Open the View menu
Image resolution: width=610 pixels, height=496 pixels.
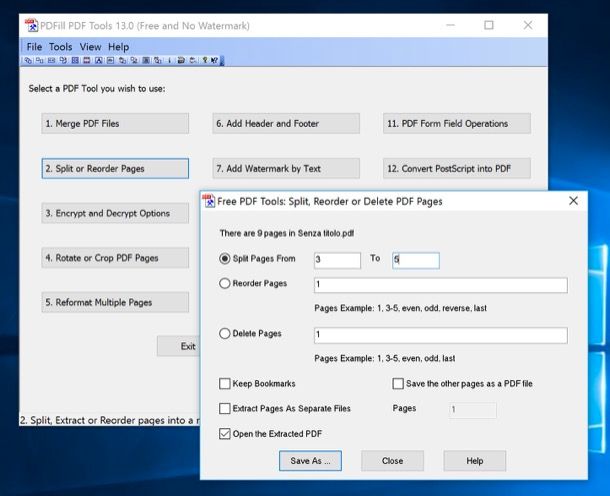click(90, 47)
